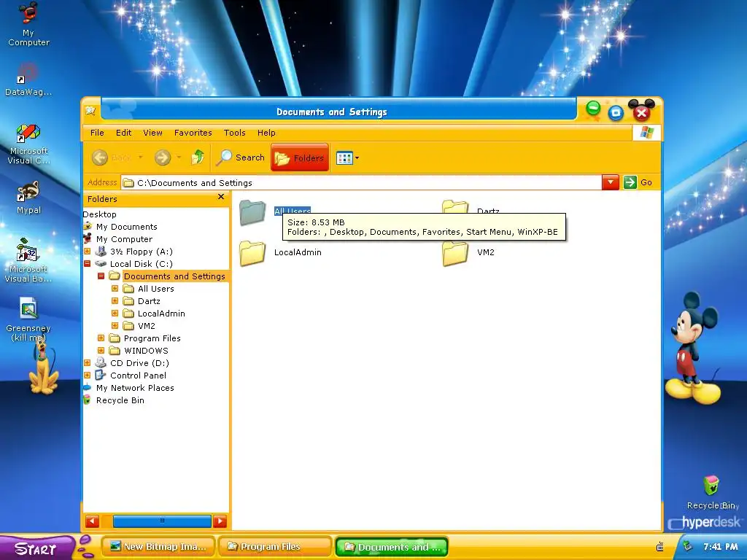The width and height of the screenshot is (747, 560).
Task: Open the Forward history dropdown arrow
Action: [179, 157]
